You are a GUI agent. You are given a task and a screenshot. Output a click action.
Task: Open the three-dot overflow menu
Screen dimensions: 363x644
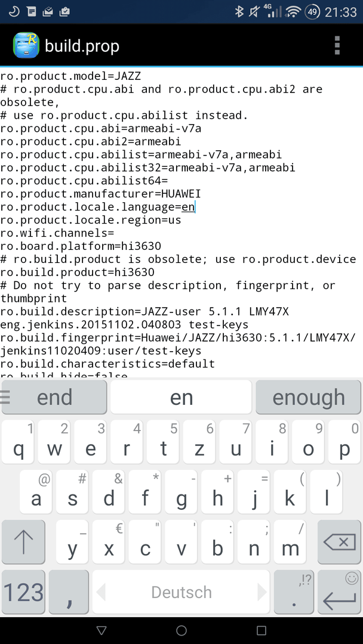[x=337, y=45]
